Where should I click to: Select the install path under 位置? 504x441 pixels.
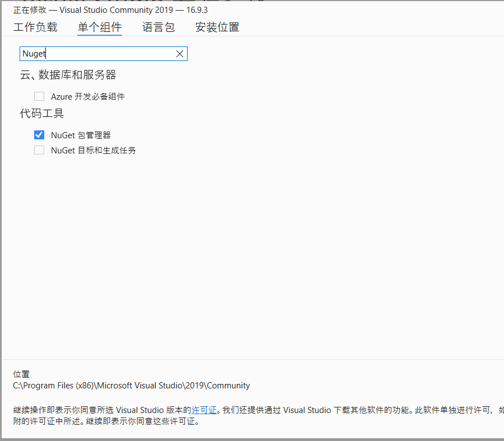(x=132, y=385)
